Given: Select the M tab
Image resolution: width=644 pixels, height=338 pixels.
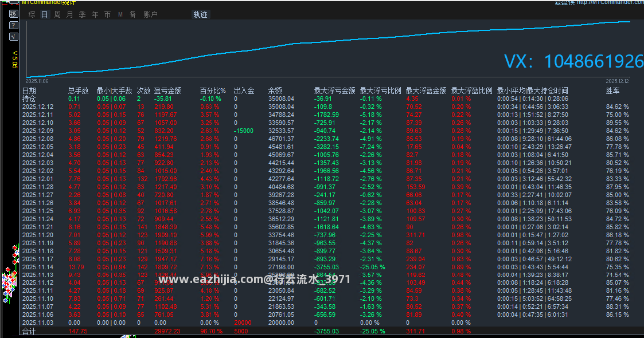Looking at the screenshot, I should coord(120,14).
